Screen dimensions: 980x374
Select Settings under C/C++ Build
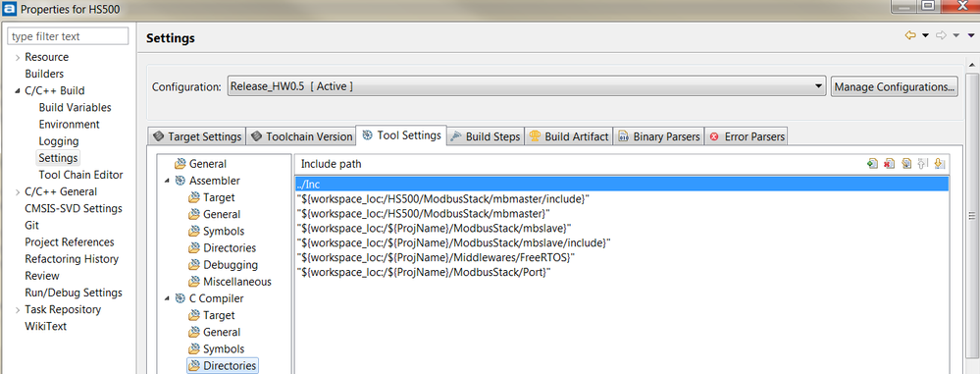coord(58,158)
